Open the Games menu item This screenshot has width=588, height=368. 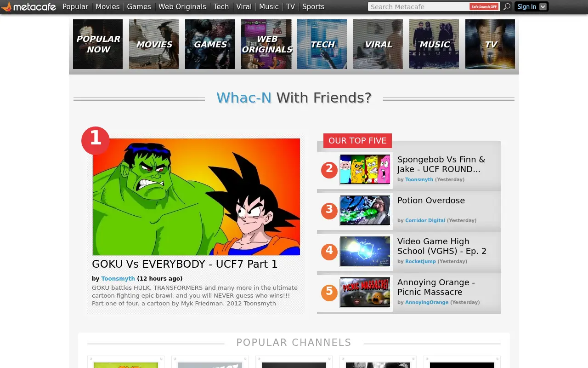click(x=139, y=6)
